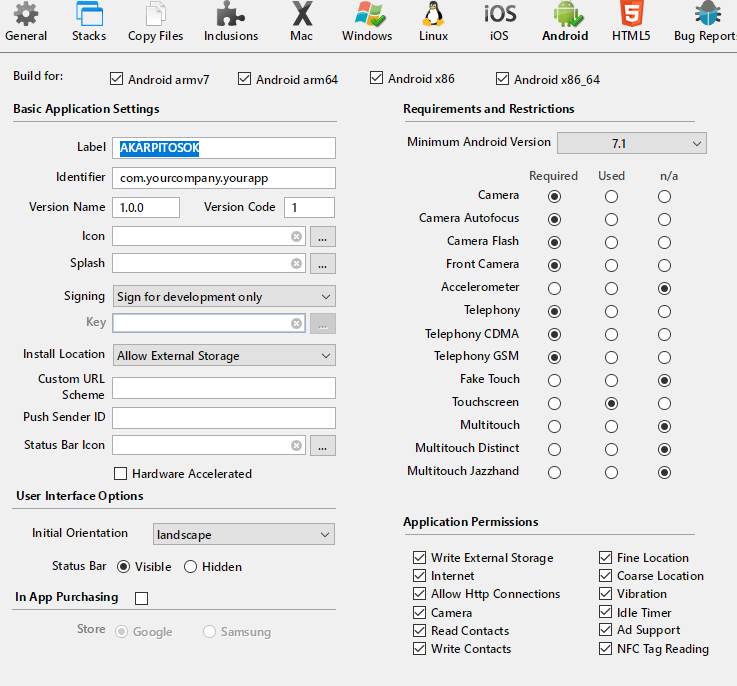737x686 pixels.
Task: Open the Bug Reports pane
Action: (x=705, y=23)
